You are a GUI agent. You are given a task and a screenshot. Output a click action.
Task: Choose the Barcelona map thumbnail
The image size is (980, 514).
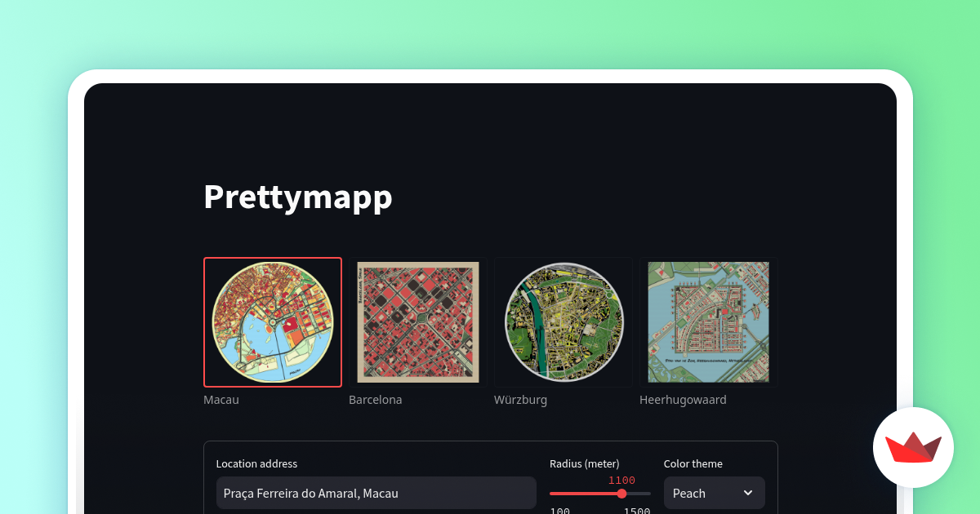tap(418, 322)
